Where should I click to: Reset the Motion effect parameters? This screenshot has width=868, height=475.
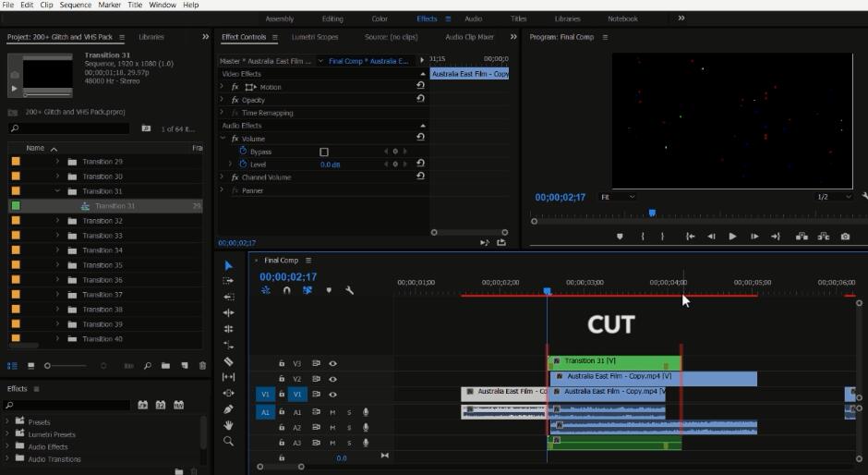(x=420, y=86)
